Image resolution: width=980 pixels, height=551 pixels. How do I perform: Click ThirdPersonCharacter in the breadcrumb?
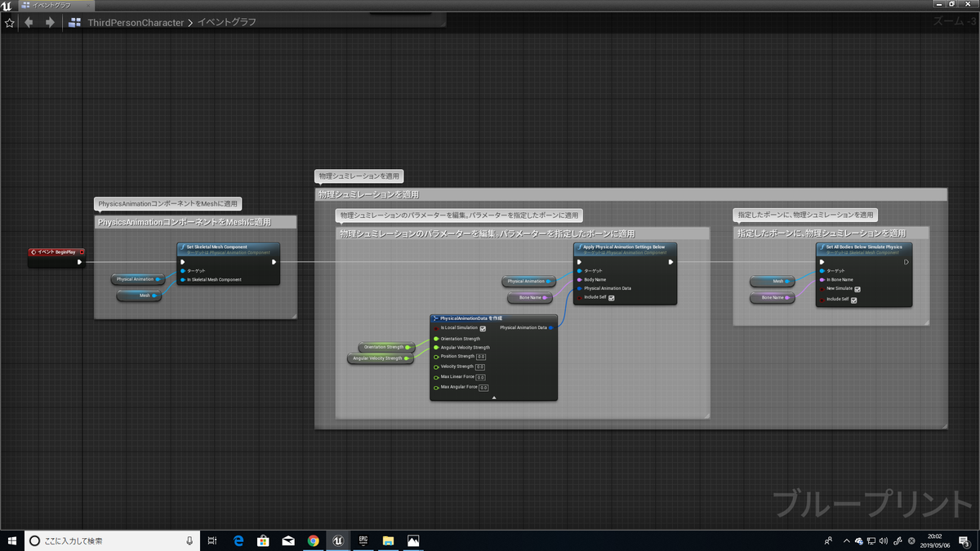click(136, 23)
